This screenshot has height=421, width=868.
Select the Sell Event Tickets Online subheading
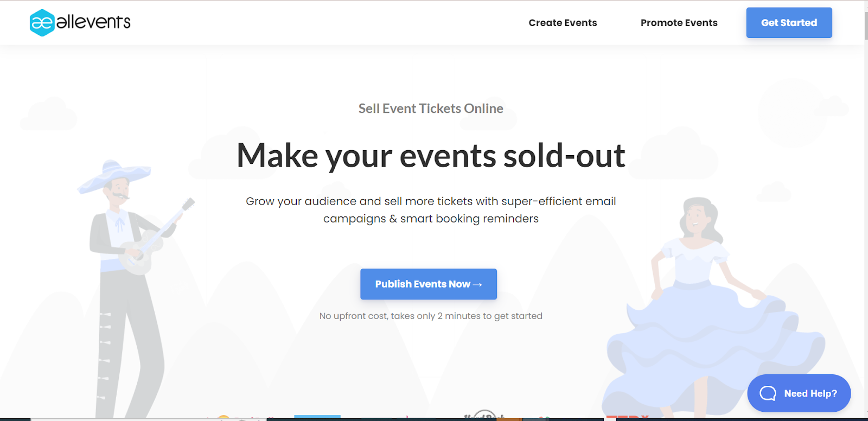(x=431, y=109)
